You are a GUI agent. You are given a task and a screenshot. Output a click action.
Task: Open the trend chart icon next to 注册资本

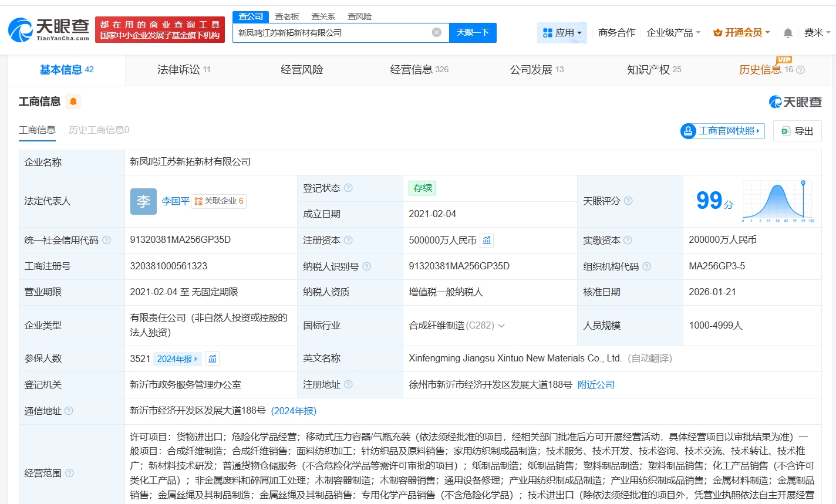pyautogui.click(x=487, y=240)
